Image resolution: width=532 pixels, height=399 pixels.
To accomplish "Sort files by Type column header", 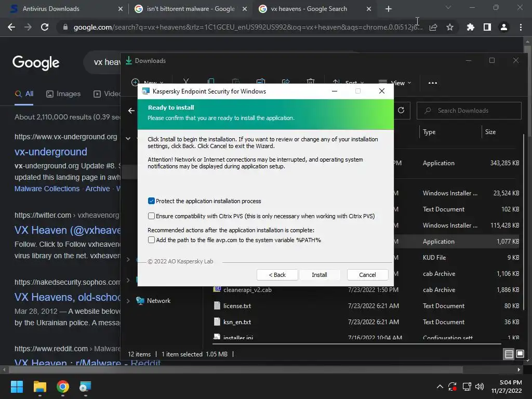I will 450,132.
